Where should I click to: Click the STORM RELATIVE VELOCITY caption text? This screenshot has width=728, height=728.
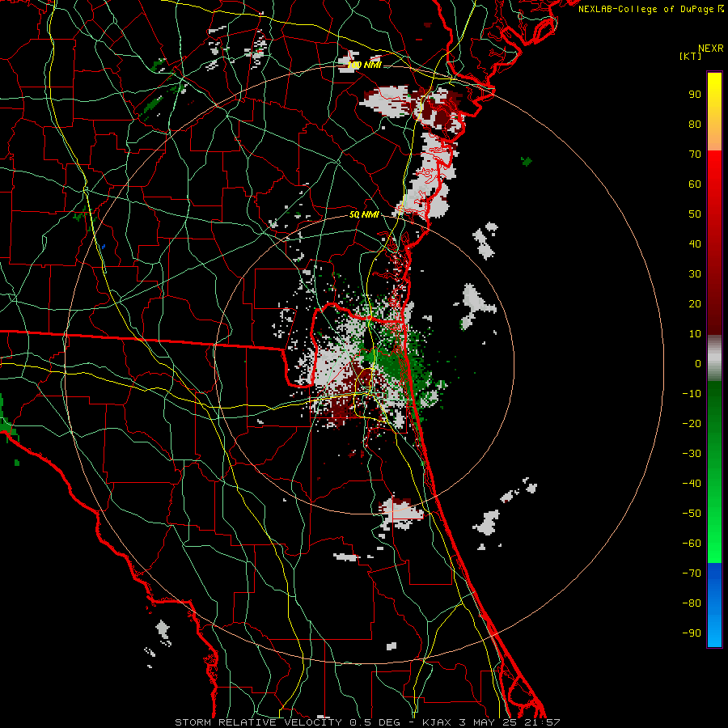coord(258,722)
